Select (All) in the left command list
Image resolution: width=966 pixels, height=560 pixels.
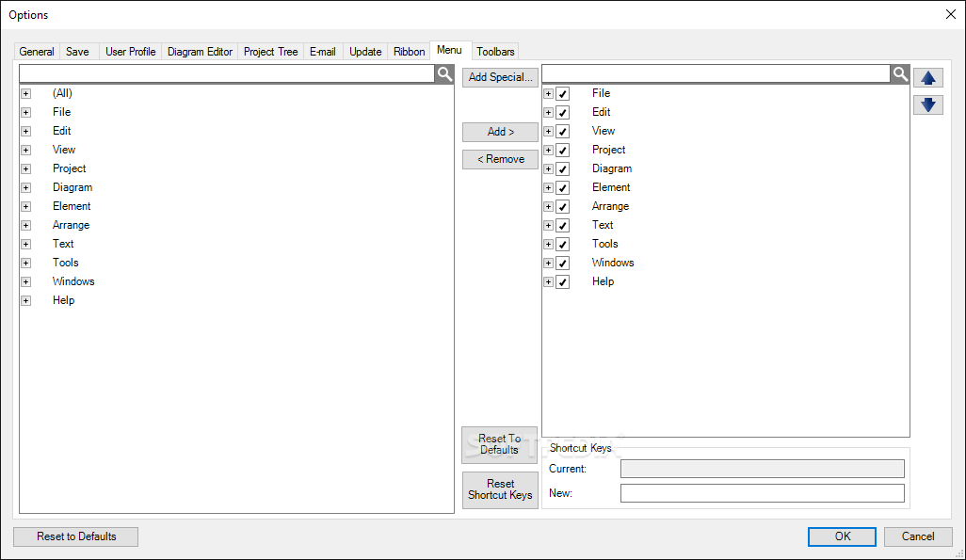[62, 93]
